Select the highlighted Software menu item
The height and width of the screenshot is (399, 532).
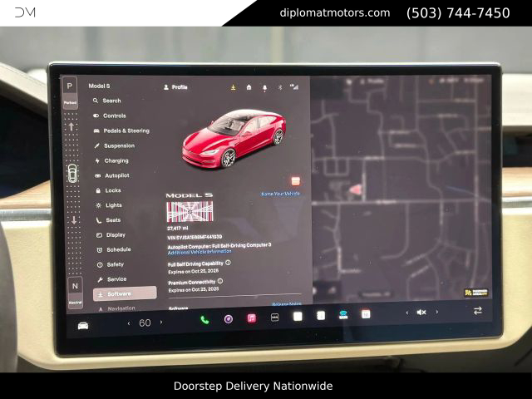pyautogui.click(x=125, y=293)
